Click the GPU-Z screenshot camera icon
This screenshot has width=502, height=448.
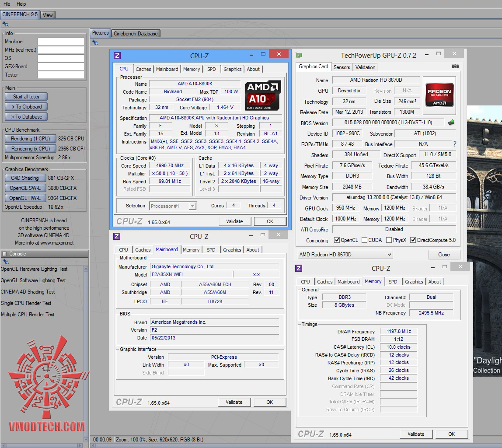coord(455,66)
